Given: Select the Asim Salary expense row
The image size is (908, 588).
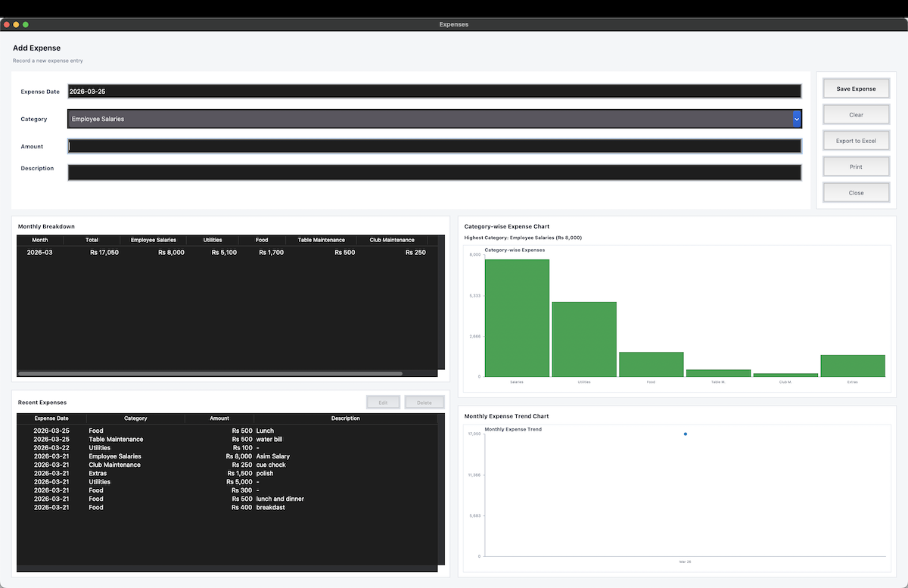Looking at the screenshot, I should (x=227, y=456).
